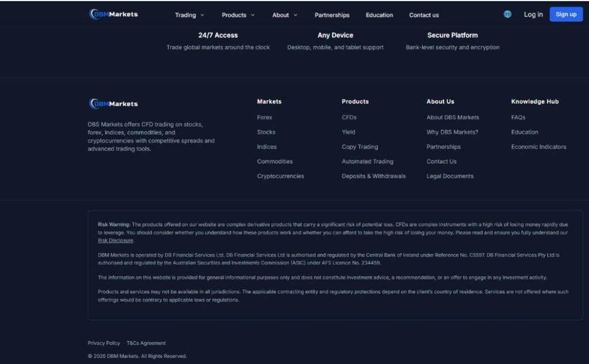Viewport: 589px width, 364px height.
Task: Visit the Copy Trading footer link
Action: coord(359,147)
